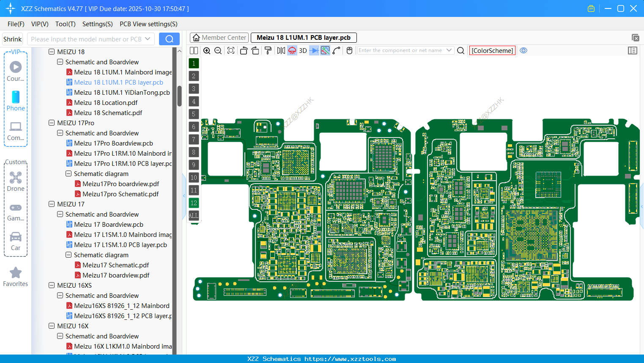
Task: Toggle the eye visibility icon beside ColorScheme
Action: [x=523, y=50]
